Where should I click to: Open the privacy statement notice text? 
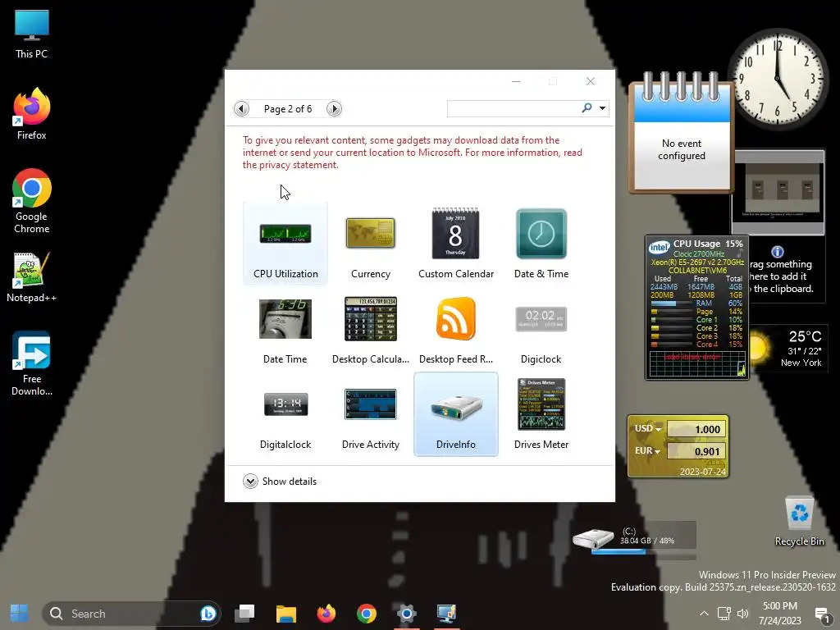coord(412,153)
